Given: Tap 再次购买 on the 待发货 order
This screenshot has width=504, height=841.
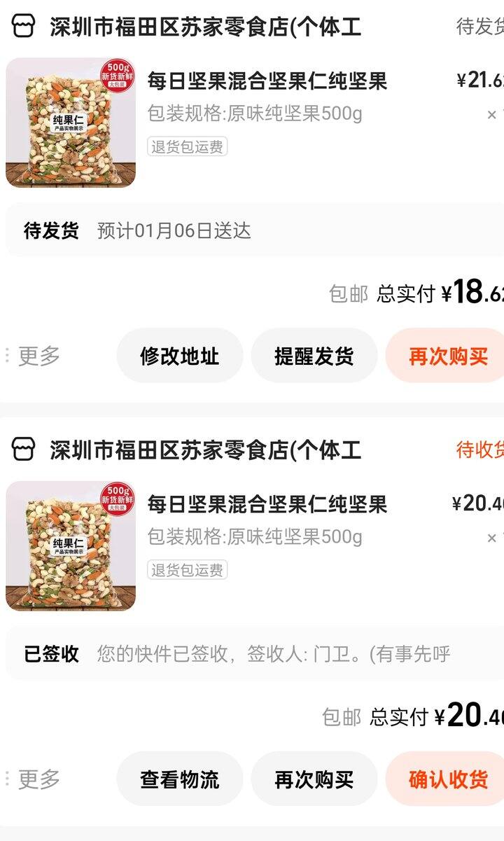Looking at the screenshot, I should click(x=445, y=356).
